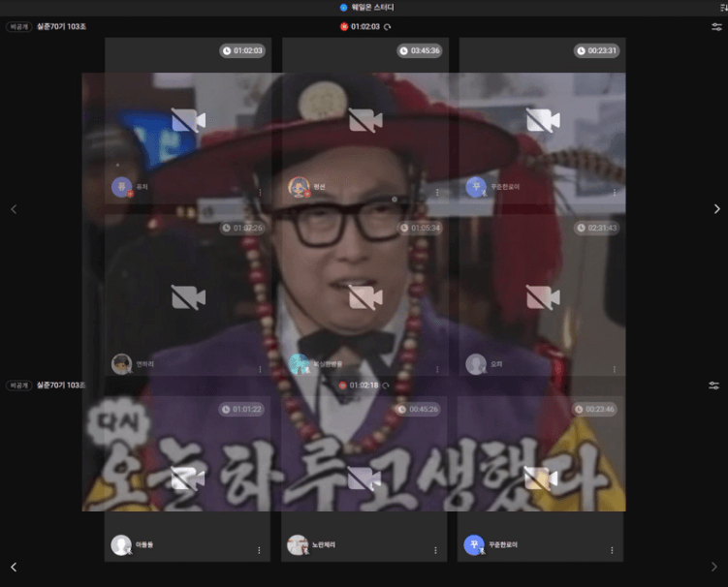728x587 pixels.
Task: Click camera-off icon in the 01:01:22 tile
Action: pos(187,479)
